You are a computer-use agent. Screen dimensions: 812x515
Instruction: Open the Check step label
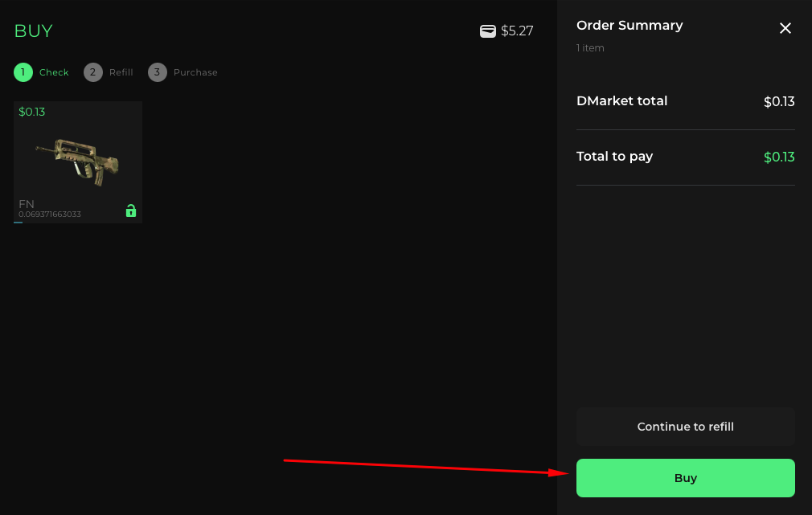[54, 72]
